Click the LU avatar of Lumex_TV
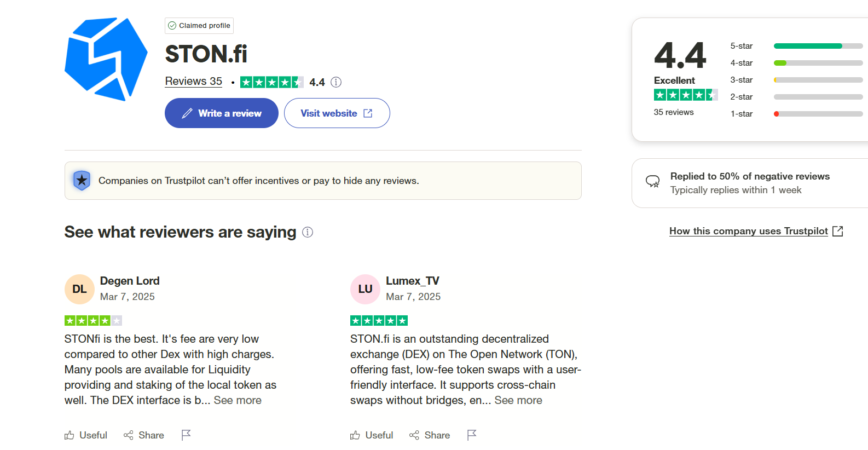868x450 pixels. click(x=365, y=289)
